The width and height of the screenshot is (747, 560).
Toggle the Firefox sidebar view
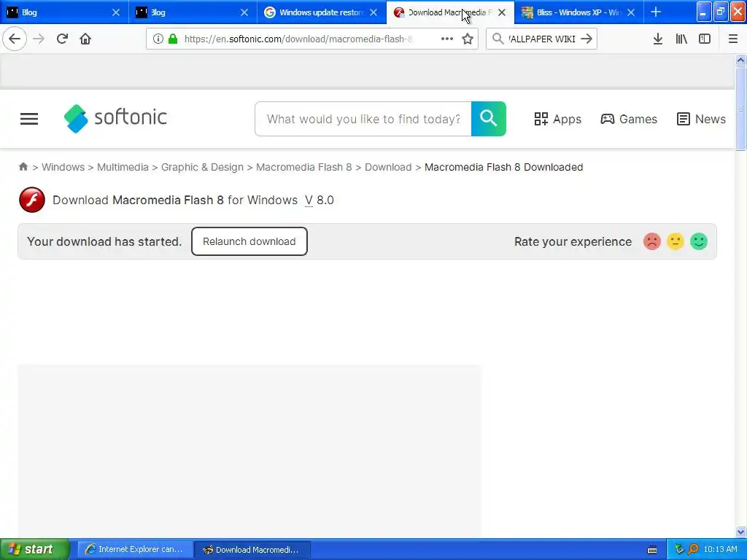coord(705,39)
